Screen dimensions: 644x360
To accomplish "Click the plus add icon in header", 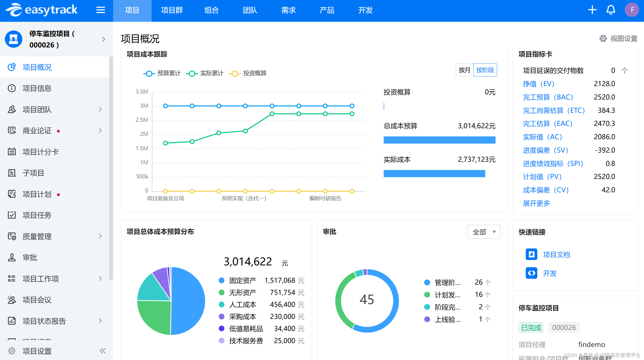I will click(592, 10).
